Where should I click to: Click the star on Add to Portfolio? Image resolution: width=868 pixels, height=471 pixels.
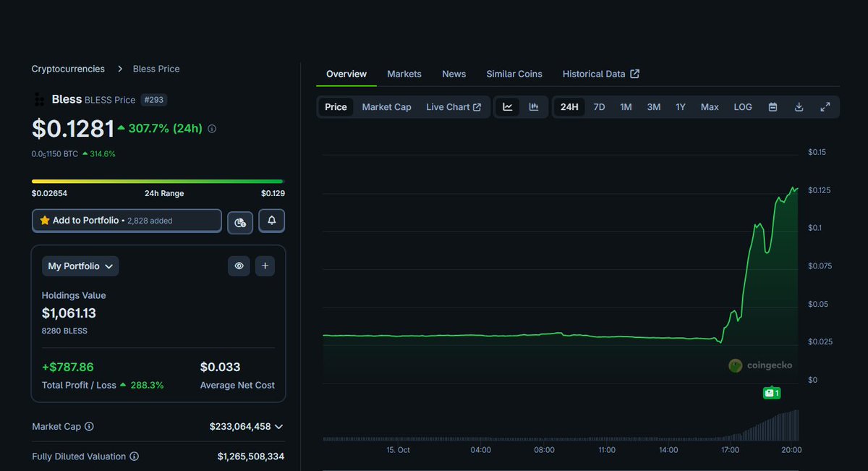[45, 220]
